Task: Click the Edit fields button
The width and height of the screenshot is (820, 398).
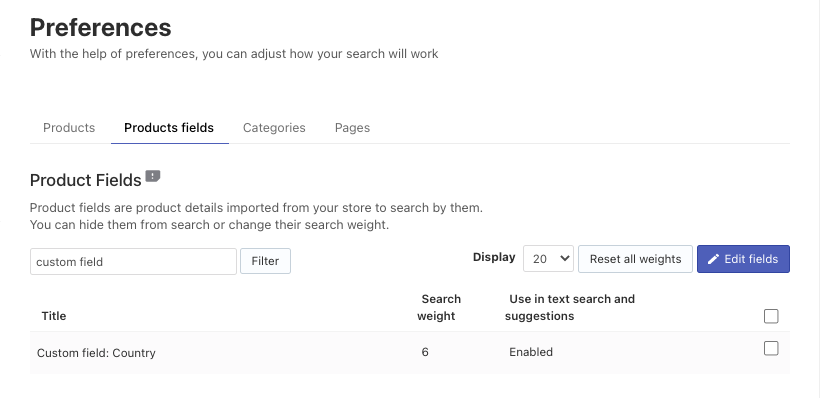Action: 743,259
